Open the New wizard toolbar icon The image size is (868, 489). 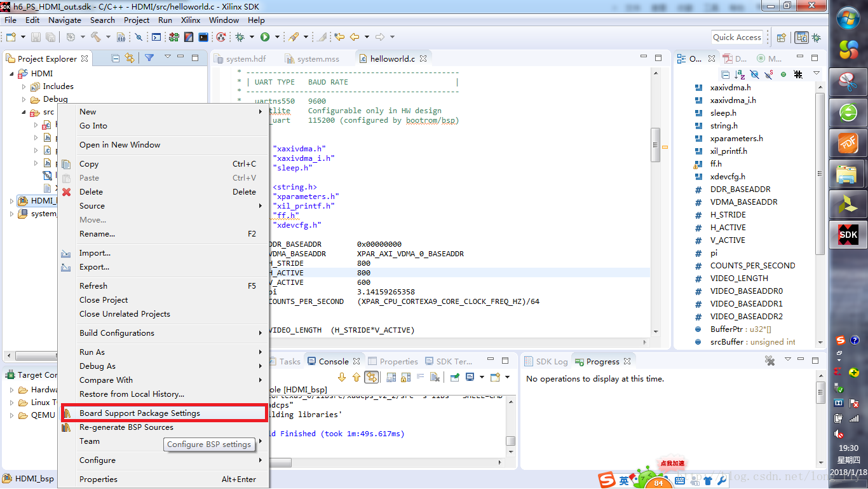coord(10,37)
